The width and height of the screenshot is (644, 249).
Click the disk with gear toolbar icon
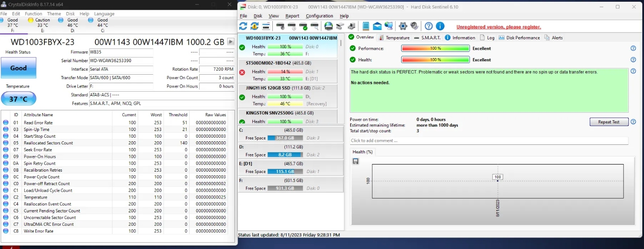281,26
